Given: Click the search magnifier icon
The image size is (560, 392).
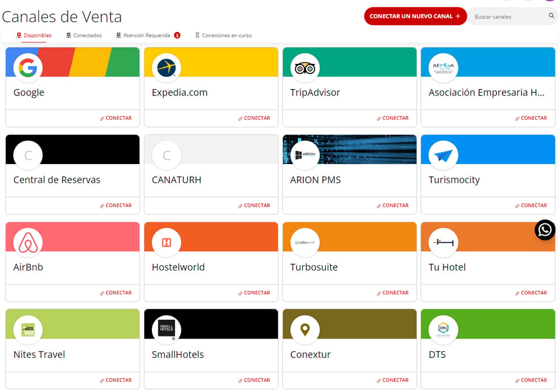Looking at the screenshot, I should [551, 16].
